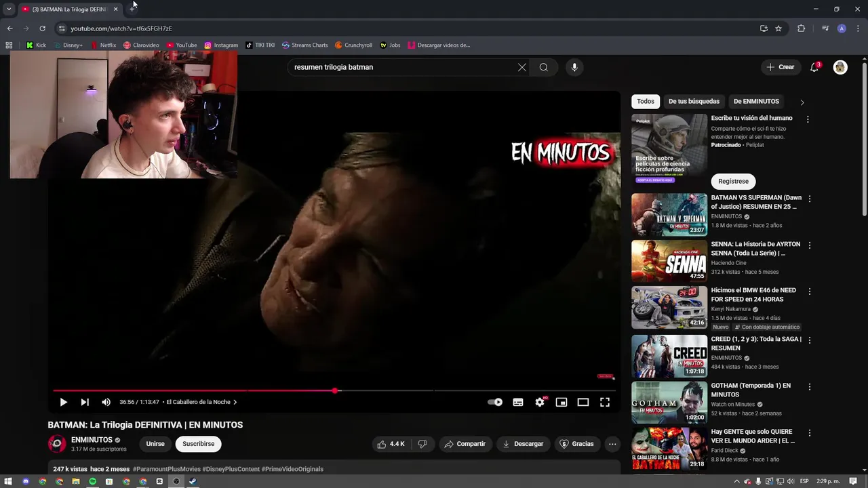868x488 pixels.
Task: Open options for Batman vs Superman video
Action: [x=809, y=199]
